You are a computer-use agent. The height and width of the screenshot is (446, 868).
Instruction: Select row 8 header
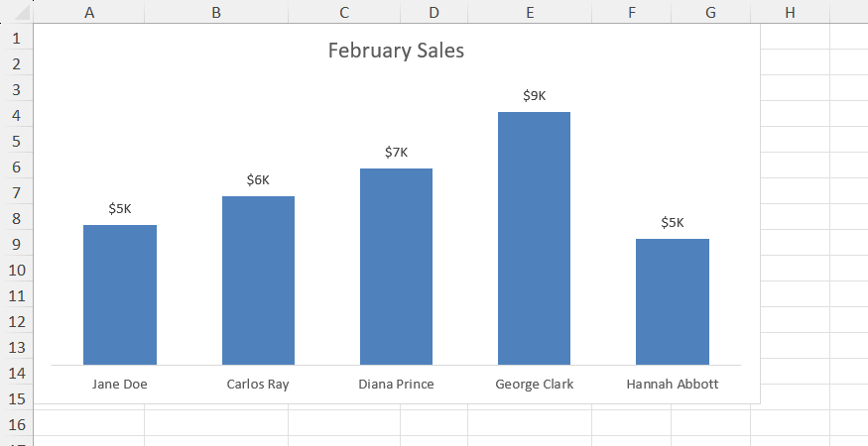click(17, 218)
